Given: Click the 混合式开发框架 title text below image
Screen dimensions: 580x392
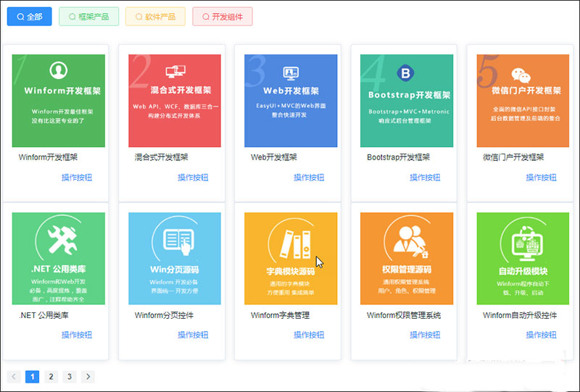Looking at the screenshot, I should 161,157.
